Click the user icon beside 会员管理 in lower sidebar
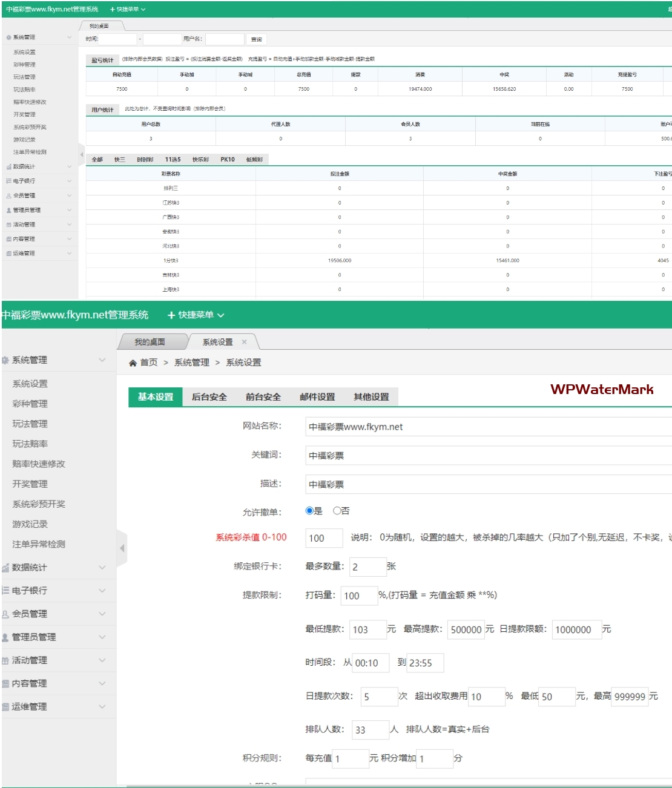Image resolution: width=672 pixels, height=788 pixels. pyautogui.click(x=5, y=614)
